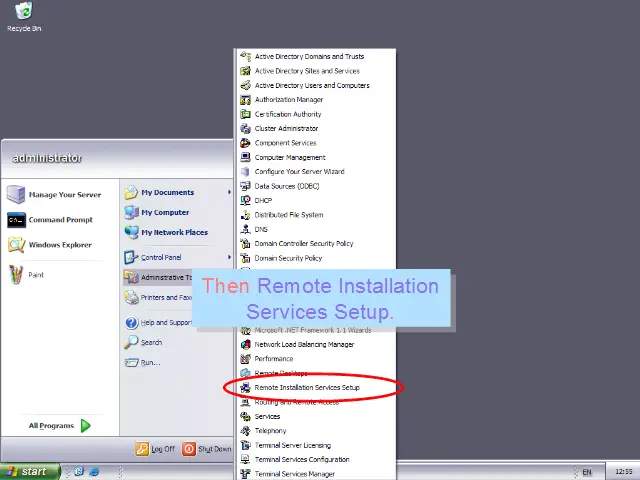Open My Network Places
The image size is (640, 480).
pos(131,232)
